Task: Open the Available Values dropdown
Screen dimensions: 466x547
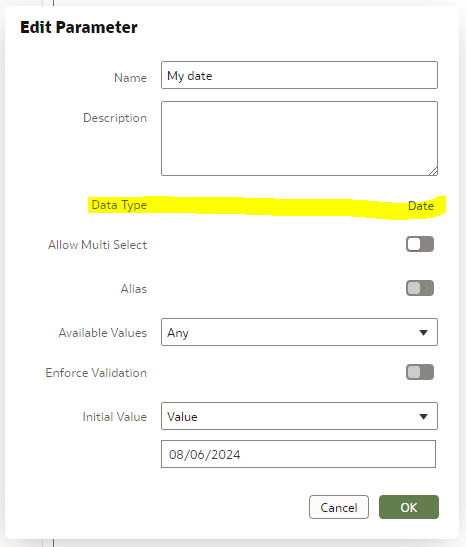Action: [299, 332]
